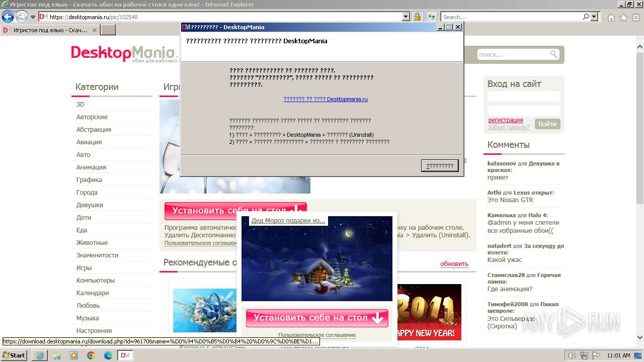644x362 pixels.
Task: Open category Девушки
Action: 90,205
